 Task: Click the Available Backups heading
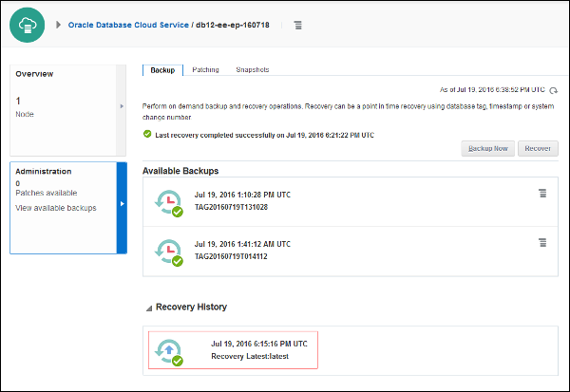coord(180,171)
